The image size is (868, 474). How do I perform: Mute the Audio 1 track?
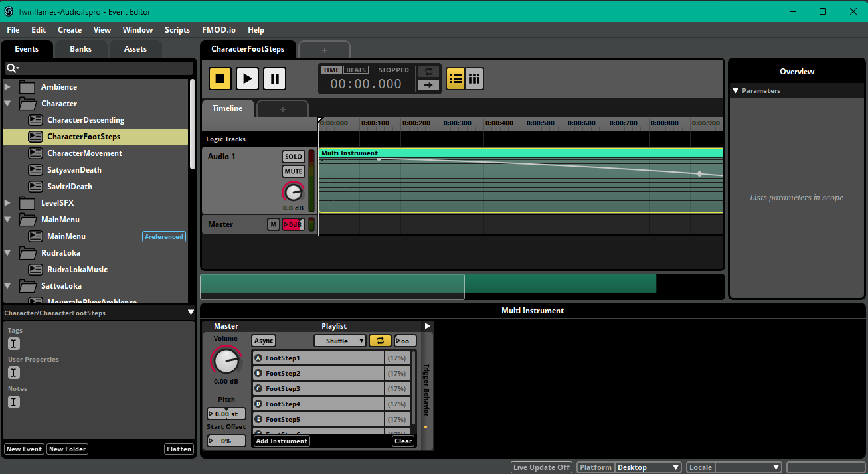tap(294, 171)
